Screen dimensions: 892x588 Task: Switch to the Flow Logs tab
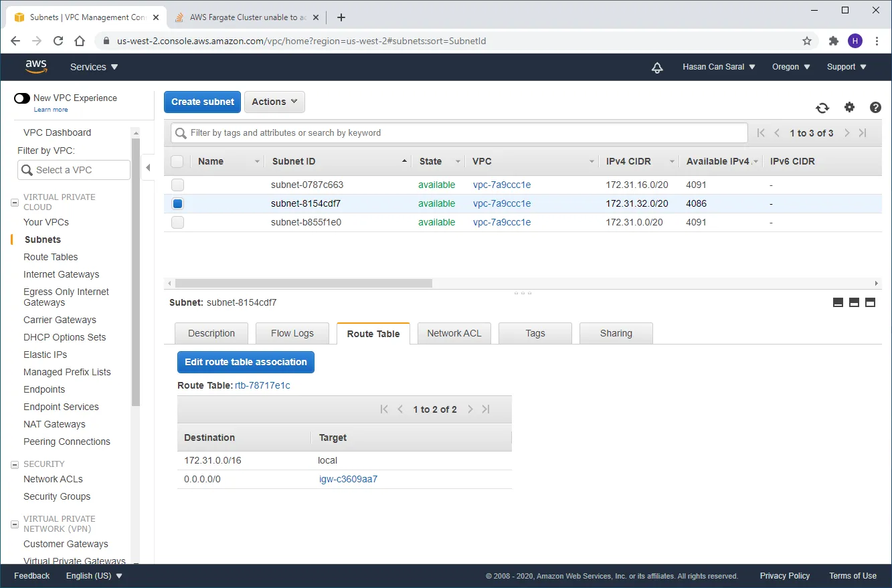click(x=292, y=333)
